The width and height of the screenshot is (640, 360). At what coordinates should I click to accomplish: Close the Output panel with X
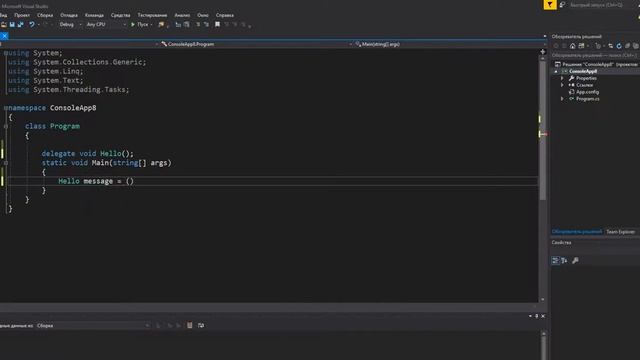543,316
